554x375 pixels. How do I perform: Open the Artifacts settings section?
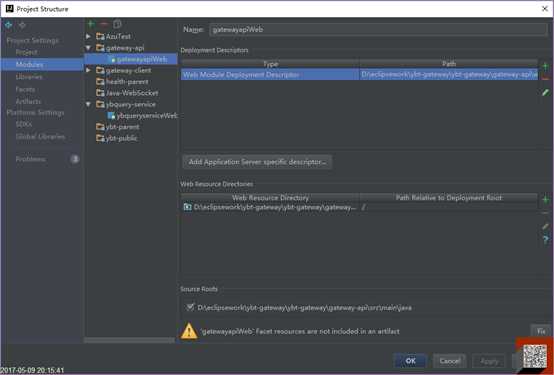[28, 101]
